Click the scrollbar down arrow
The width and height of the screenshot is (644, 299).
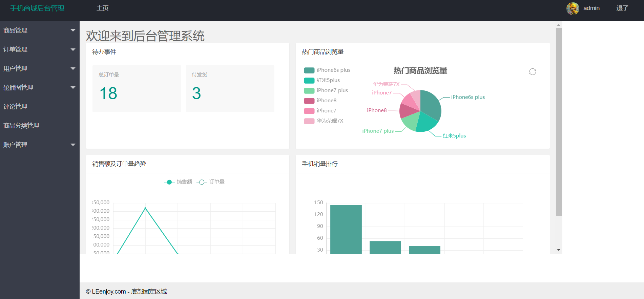tap(559, 250)
